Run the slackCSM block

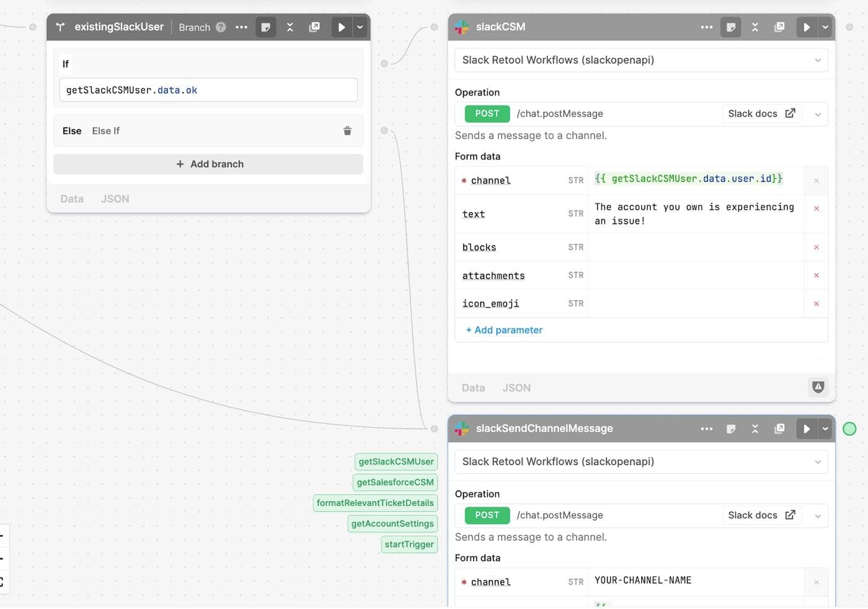pyautogui.click(x=807, y=27)
